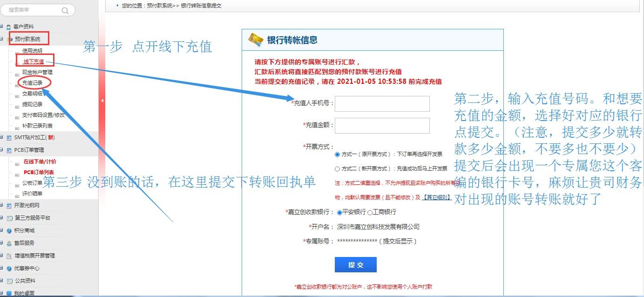Click the 第三方服务平台 icon
This screenshot has width=644, height=297.
point(9,218)
